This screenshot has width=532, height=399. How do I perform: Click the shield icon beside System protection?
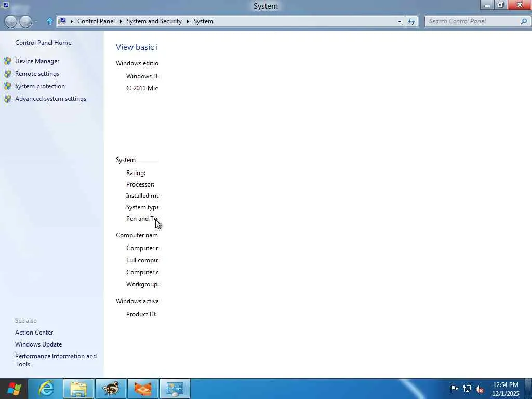[7, 86]
